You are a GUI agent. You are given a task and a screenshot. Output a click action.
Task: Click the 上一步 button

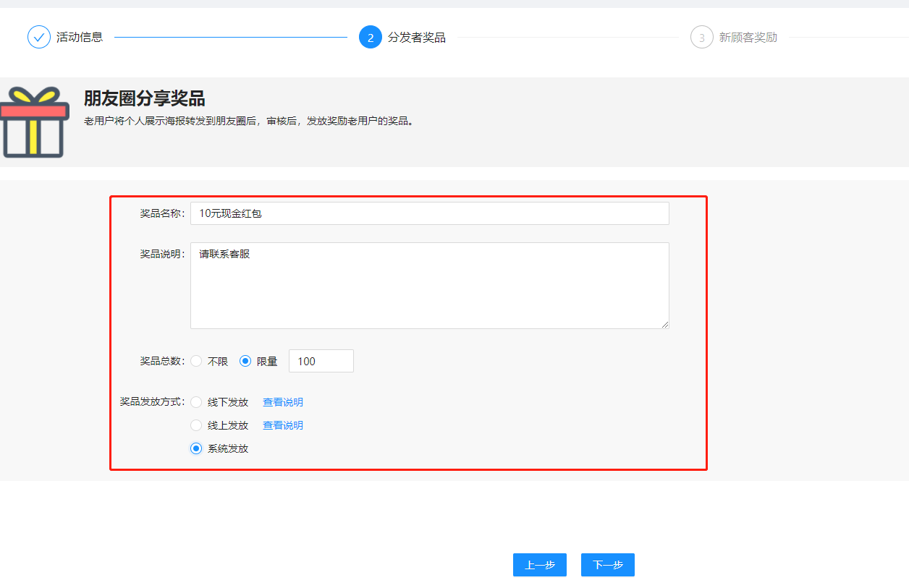(x=539, y=565)
